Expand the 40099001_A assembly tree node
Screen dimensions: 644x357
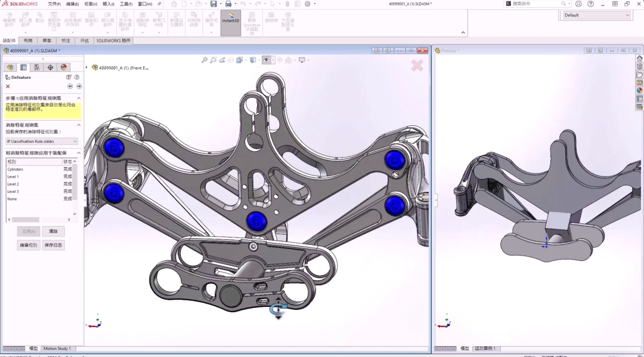pos(86,67)
